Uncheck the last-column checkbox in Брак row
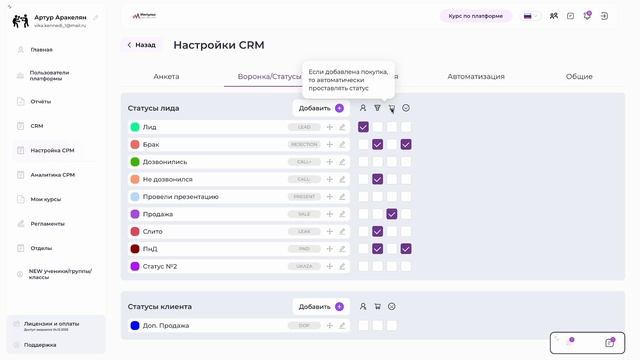The height and width of the screenshot is (360, 640). click(406, 144)
